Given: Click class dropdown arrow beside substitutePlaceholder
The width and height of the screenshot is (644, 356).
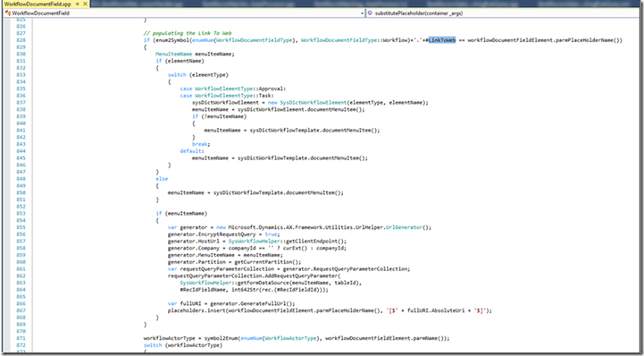Looking at the screenshot, I should pyautogui.click(x=362, y=13).
